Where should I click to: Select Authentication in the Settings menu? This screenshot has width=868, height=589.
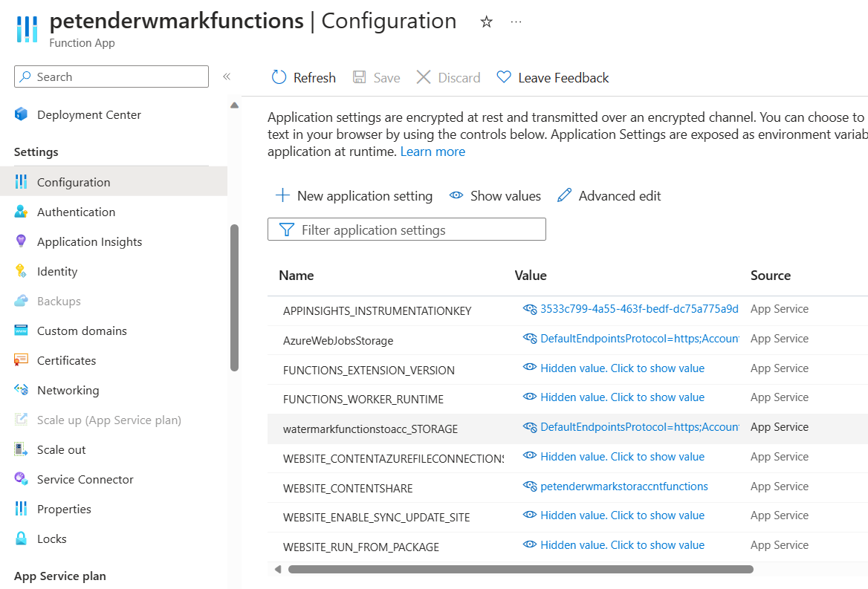[x=76, y=212]
